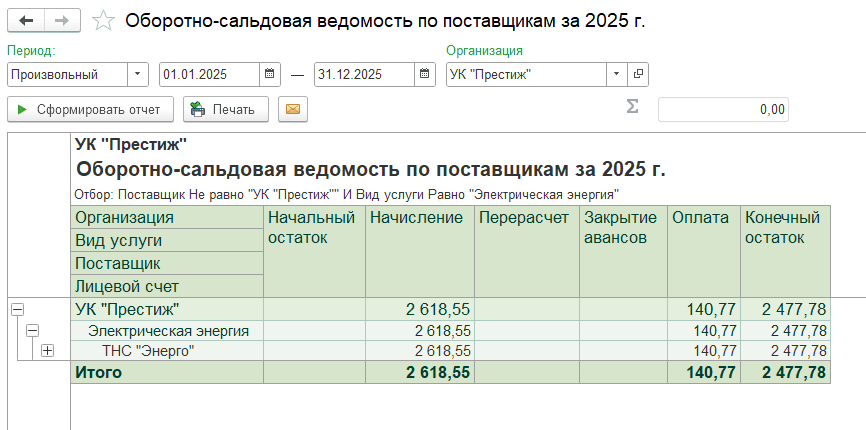The image size is (866, 430).
Task: Open the organization dropdown list
Action: click(x=616, y=74)
